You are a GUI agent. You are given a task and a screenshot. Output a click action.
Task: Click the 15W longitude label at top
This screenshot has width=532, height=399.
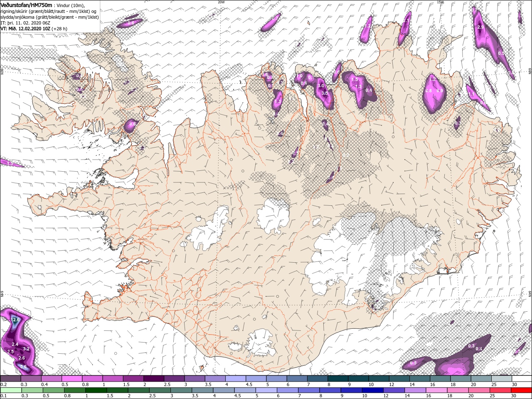(440, 2)
